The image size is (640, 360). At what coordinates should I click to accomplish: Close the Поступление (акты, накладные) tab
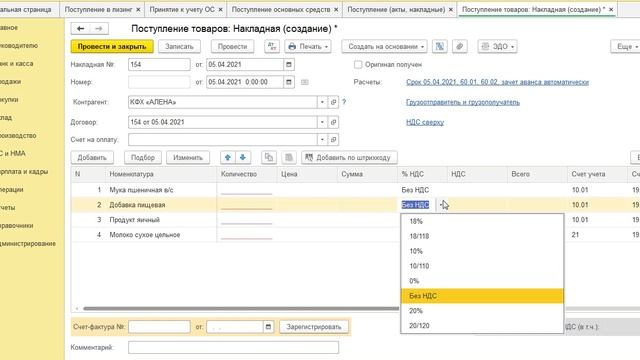451,9
